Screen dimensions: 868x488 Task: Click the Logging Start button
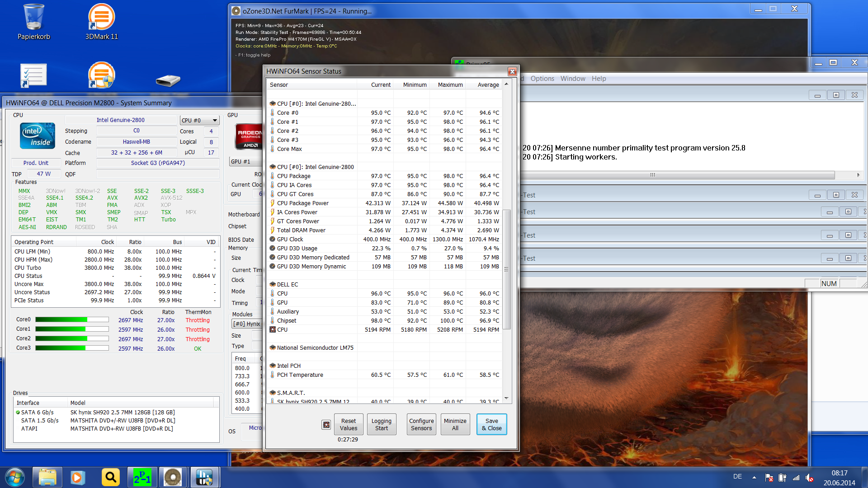[x=381, y=424]
